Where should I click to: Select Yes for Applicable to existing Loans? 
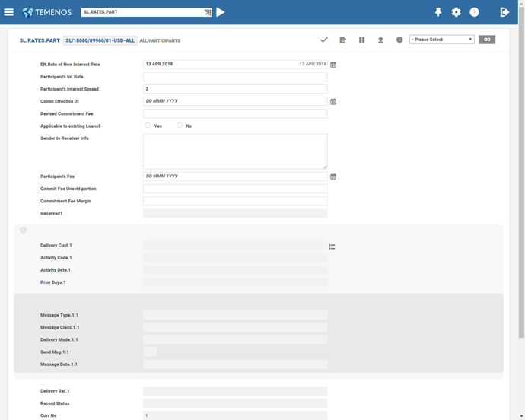tap(148, 126)
